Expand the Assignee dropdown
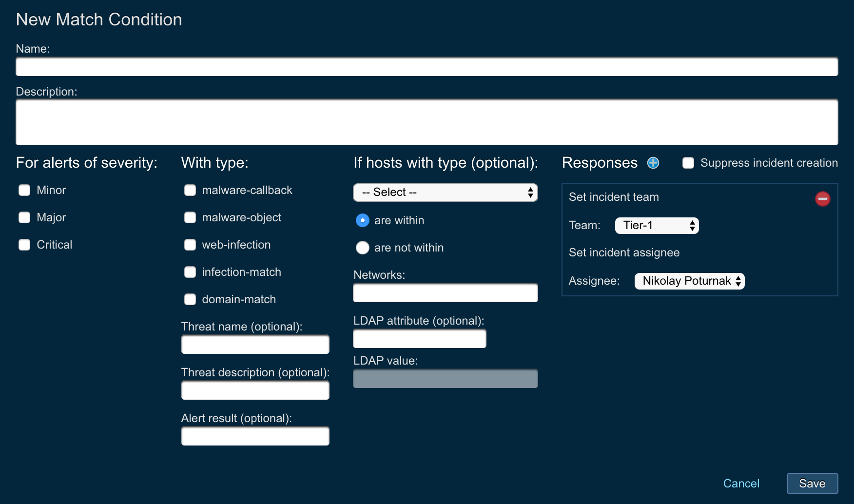Screen dimensions: 854x504 689,281
